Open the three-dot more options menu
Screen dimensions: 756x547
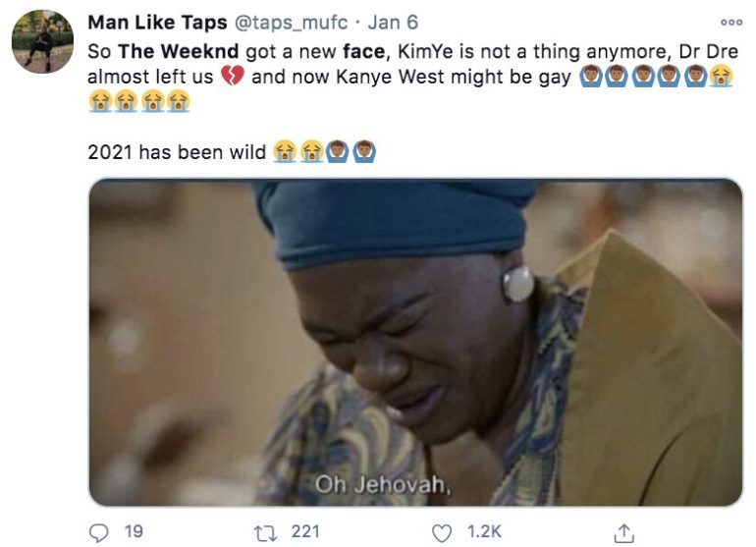[731, 22]
